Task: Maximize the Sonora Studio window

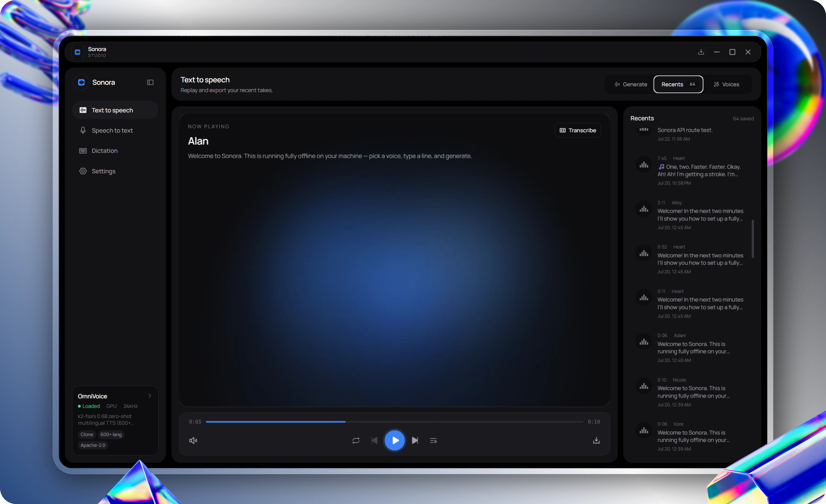Action: [x=732, y=52]
